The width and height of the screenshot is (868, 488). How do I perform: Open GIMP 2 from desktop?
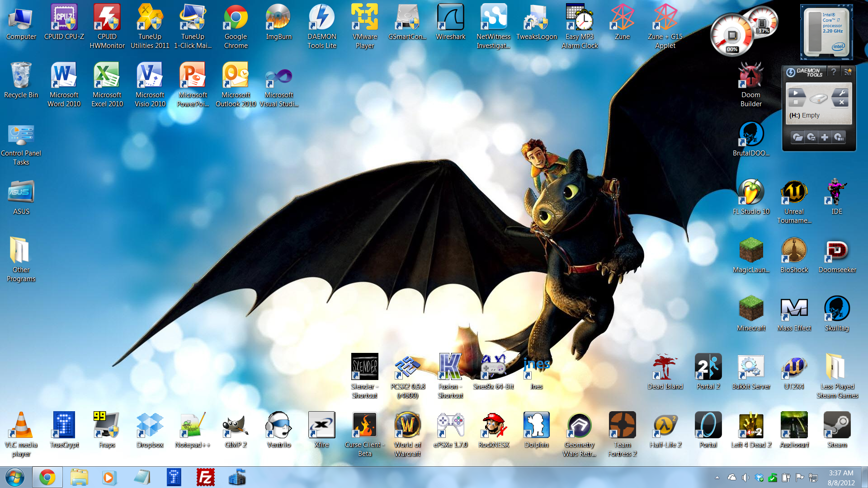pos(236,426)
